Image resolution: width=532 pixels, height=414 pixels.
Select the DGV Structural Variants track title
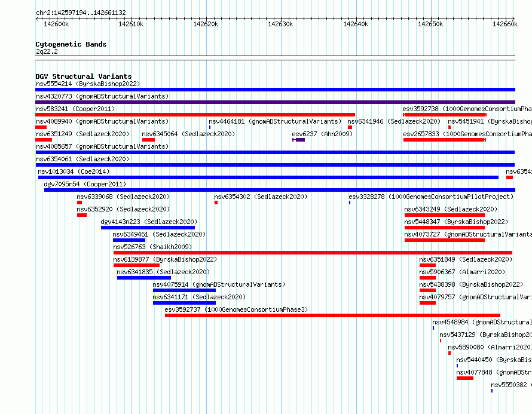point(84,76)
